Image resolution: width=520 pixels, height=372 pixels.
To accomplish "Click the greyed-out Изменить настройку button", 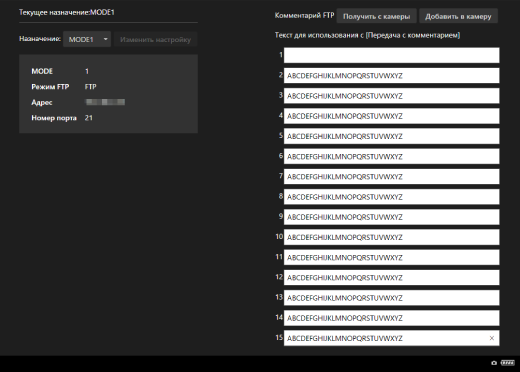I will coord(155,39).
